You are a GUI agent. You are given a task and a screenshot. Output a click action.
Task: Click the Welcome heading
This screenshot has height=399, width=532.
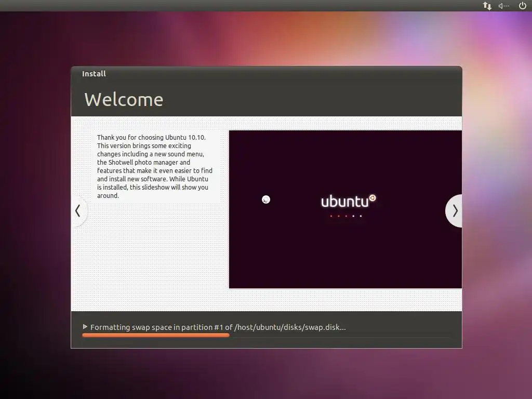(124, 100)
